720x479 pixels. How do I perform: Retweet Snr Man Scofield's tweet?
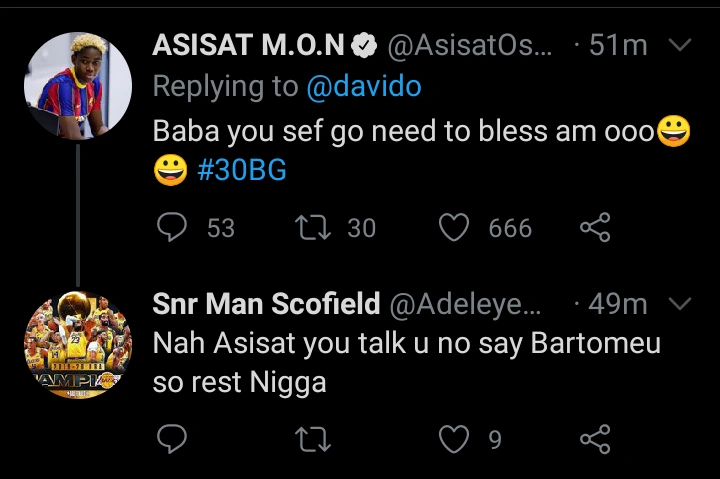pos(314,438)
